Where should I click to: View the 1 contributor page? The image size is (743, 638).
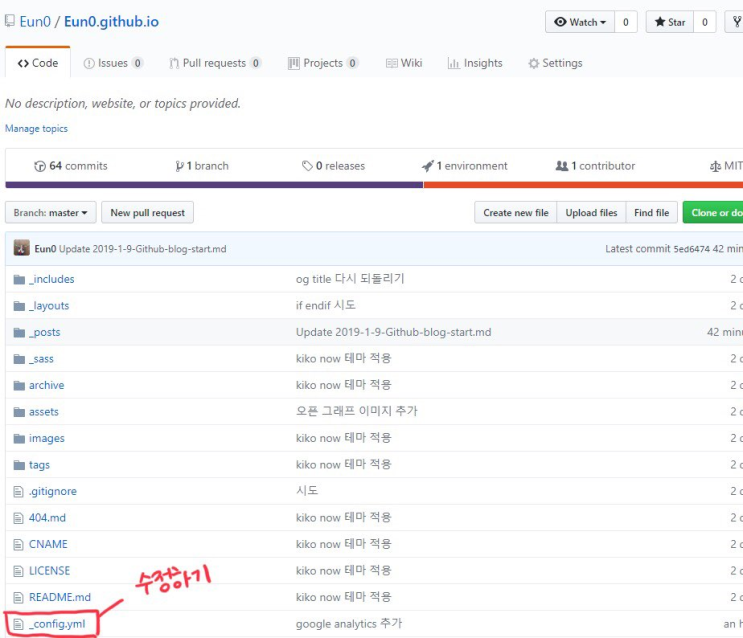coord(595,166)
